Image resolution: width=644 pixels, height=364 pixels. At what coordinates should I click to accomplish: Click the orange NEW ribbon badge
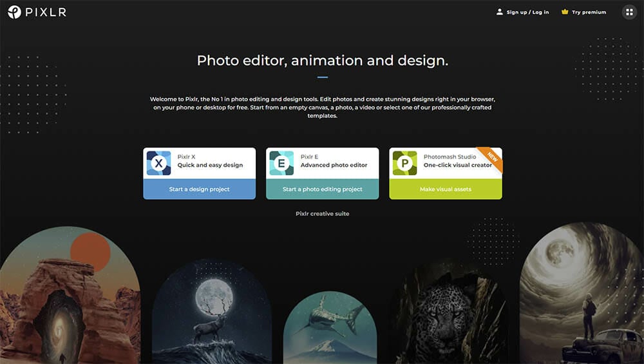click(491, 158)
